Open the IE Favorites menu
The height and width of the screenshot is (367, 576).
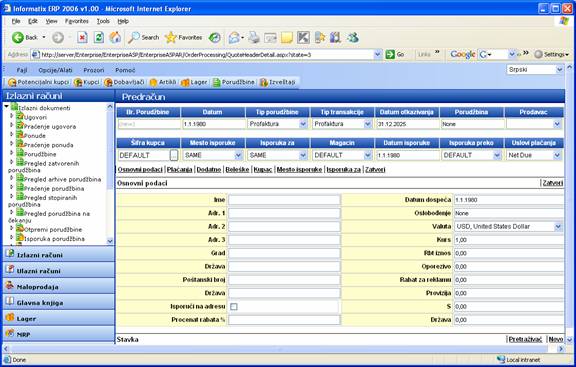tap(77, 21)
